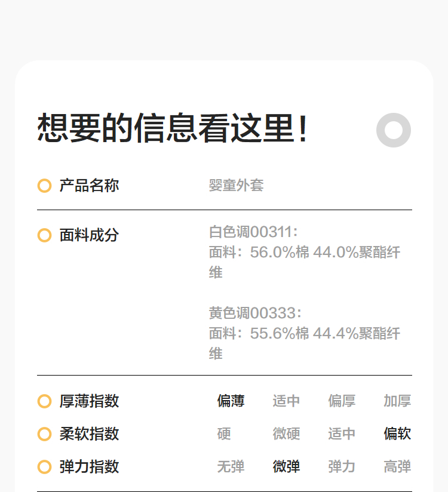Select 硬 softness option
Screen dimensions: 448x492
(x=224, y=434)
